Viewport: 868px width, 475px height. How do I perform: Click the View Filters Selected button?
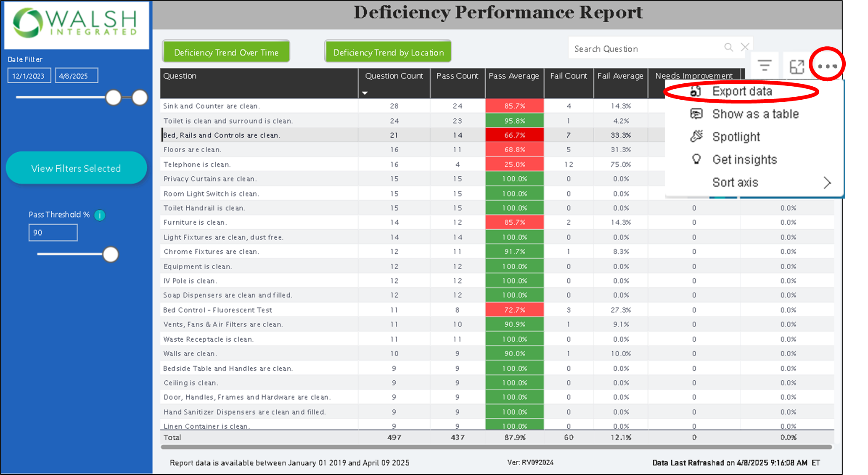coord(76,168)
